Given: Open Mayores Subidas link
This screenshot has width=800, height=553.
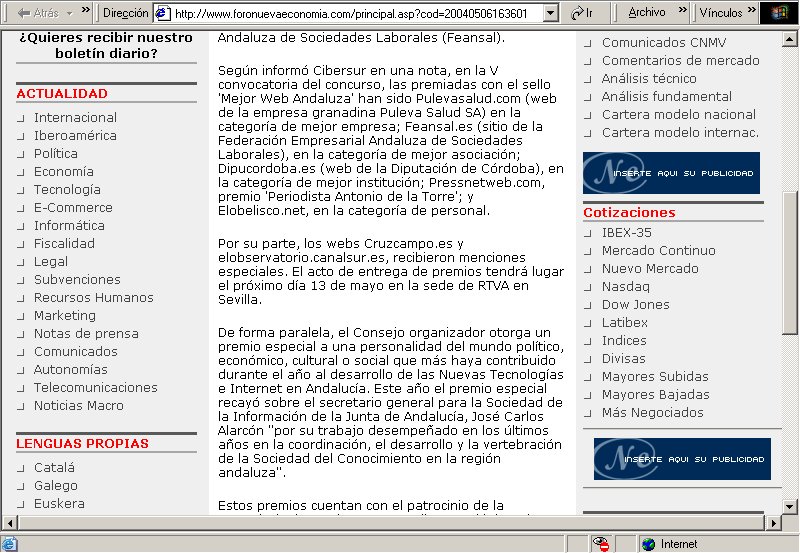Looking at the screenshot, I should tap(655, 376).
